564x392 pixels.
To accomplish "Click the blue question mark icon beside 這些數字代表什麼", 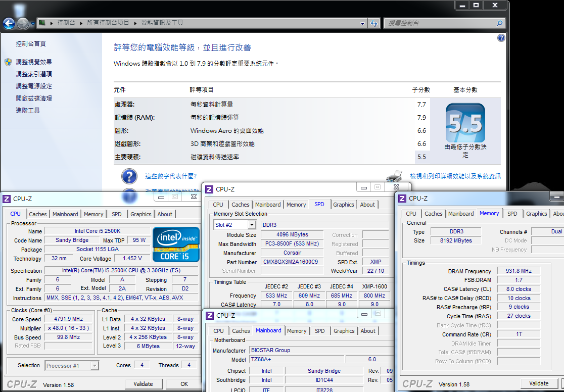I will pos(129,176).
